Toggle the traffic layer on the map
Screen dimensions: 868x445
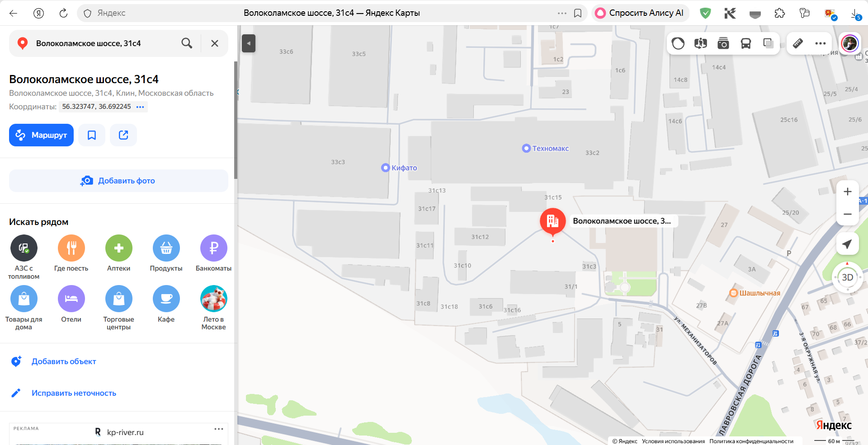[x=678, y=43]
